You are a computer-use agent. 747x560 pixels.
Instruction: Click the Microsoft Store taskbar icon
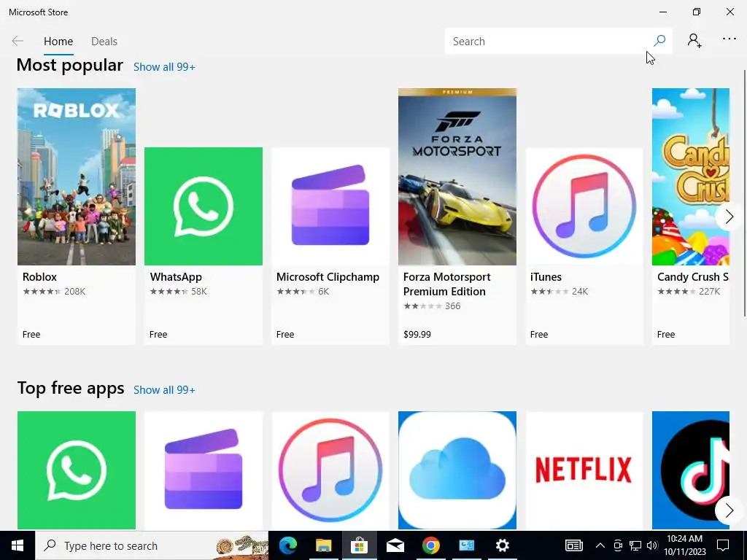click(359, 545)
